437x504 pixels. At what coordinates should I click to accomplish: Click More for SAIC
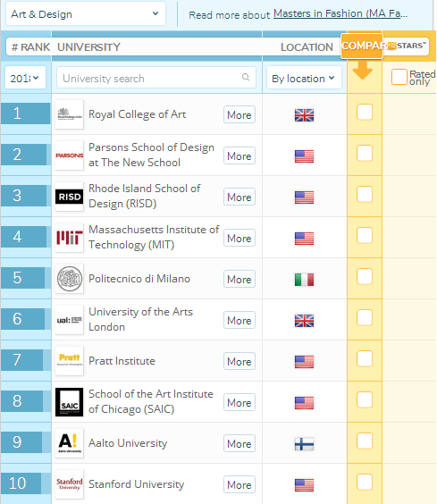[240, 403]
